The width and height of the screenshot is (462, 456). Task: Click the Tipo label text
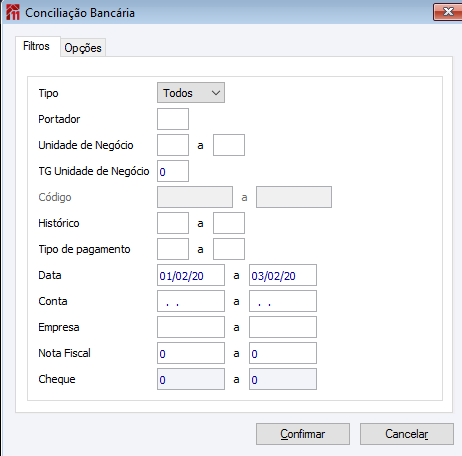[48, 93]
